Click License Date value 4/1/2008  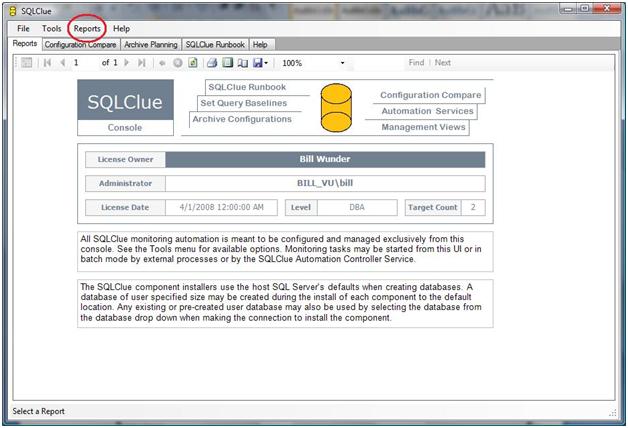(221, 207)
